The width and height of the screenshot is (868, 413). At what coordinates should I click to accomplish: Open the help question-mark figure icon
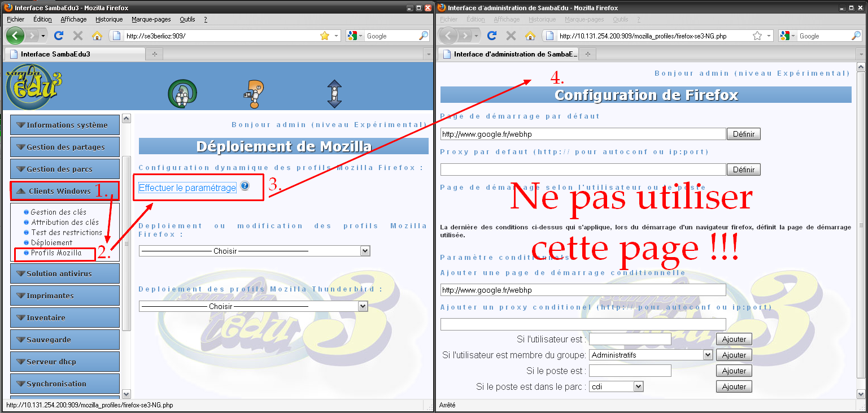point(254,94)
